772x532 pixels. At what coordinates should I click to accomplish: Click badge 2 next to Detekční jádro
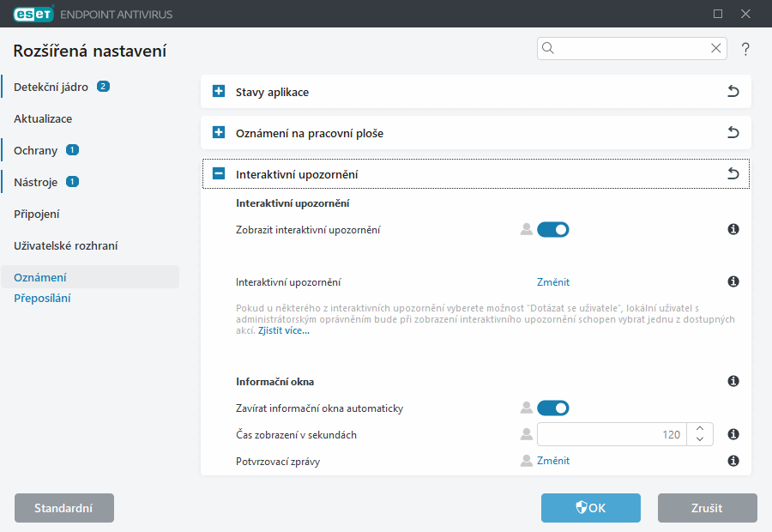tap(103, 86)
